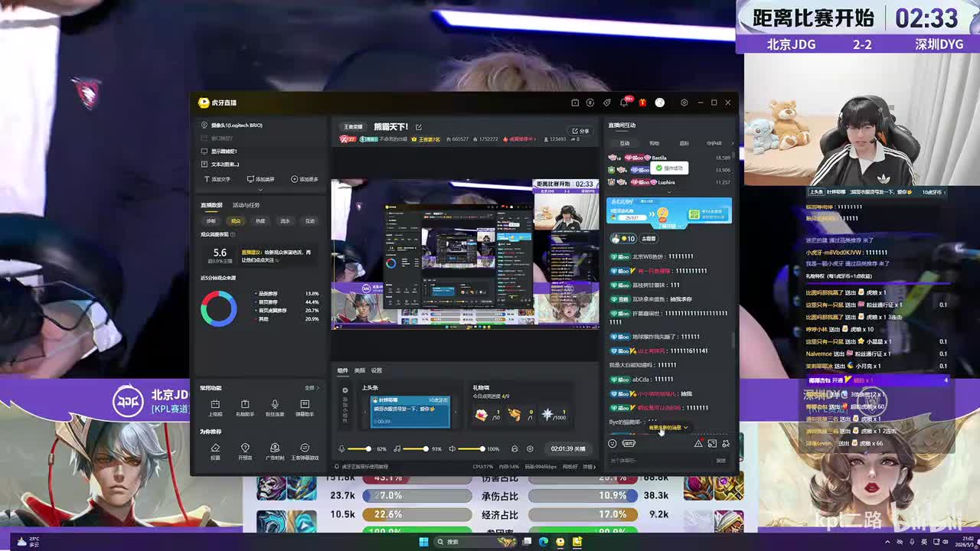Open the 粉丝连麦 microphone tool

(275, 408)
